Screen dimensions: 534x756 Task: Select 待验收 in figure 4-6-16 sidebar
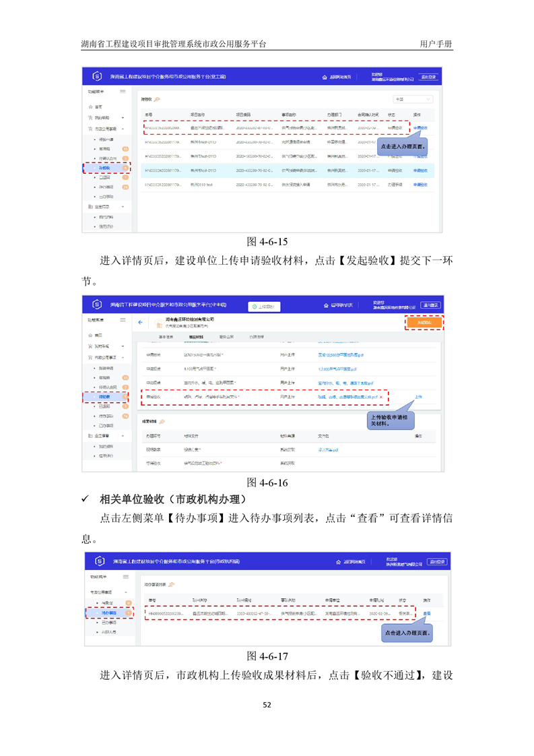[x=105, y=397]
